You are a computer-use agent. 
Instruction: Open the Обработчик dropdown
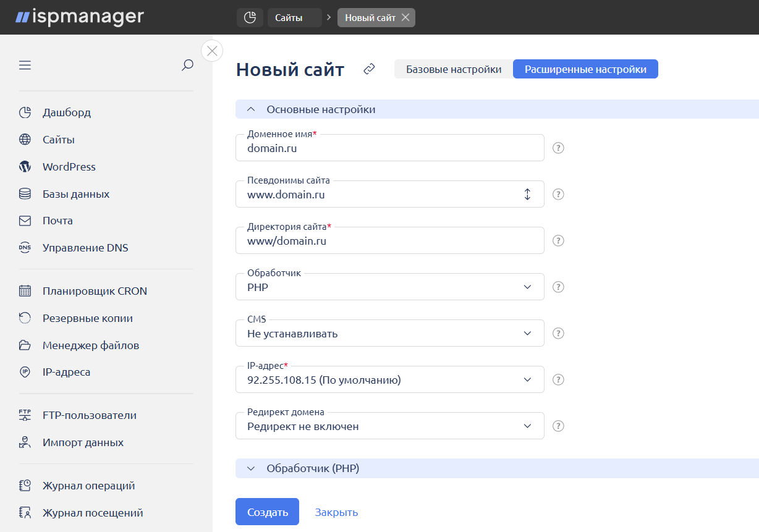click(x=389, y=287)
